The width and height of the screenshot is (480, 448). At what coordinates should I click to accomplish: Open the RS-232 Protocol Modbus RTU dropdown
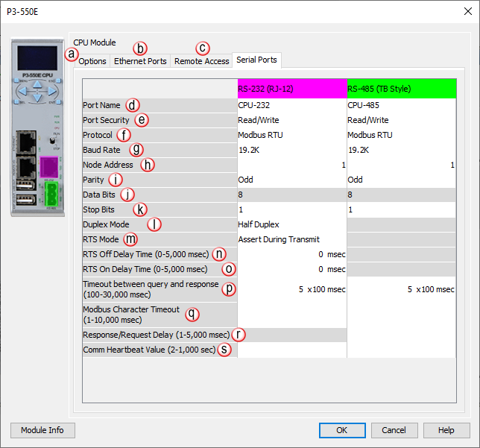291,135
